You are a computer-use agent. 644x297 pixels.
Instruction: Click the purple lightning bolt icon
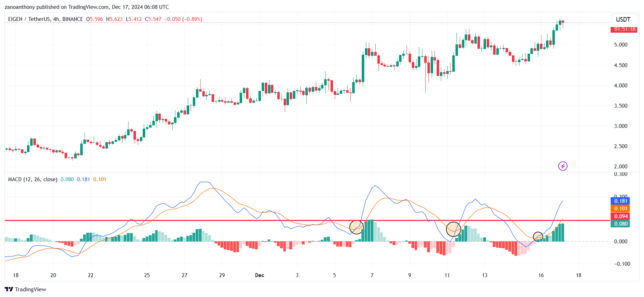[563, 166]
